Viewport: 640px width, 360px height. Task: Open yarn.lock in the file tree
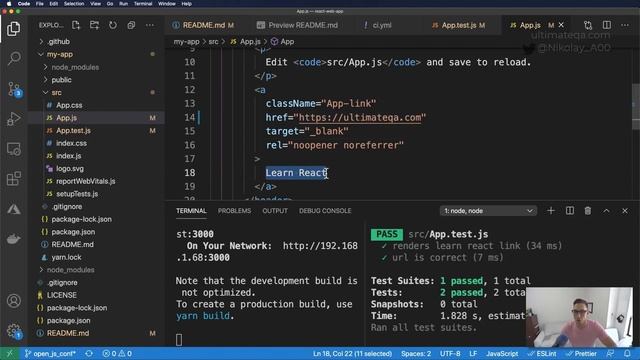point(66,257)
